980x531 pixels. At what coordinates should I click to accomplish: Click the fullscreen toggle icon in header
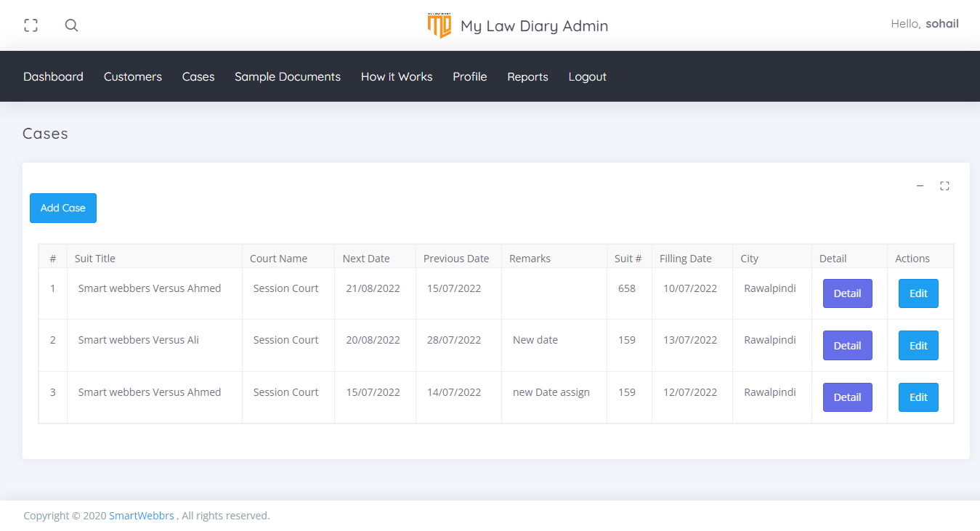(x=31, y=25)
